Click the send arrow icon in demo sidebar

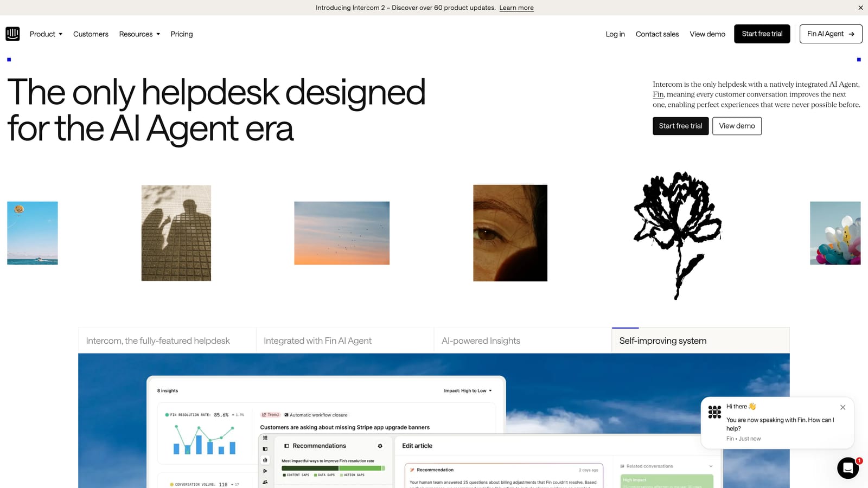[265, 471]
